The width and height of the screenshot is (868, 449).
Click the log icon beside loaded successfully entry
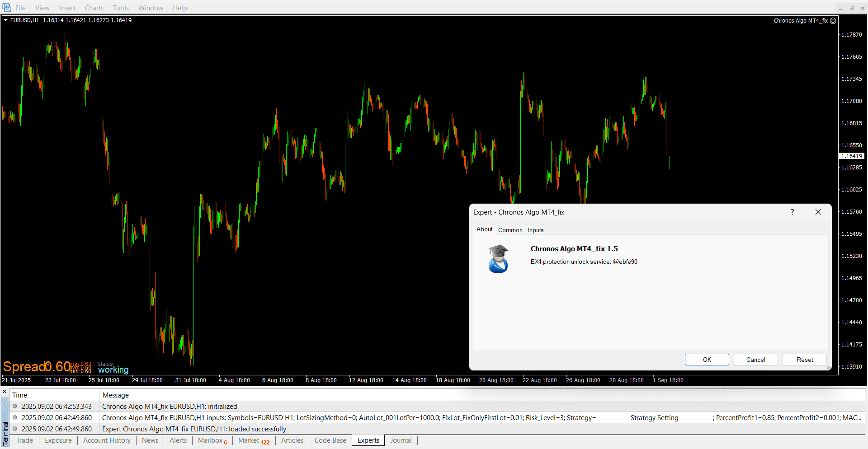coord(15,429)
